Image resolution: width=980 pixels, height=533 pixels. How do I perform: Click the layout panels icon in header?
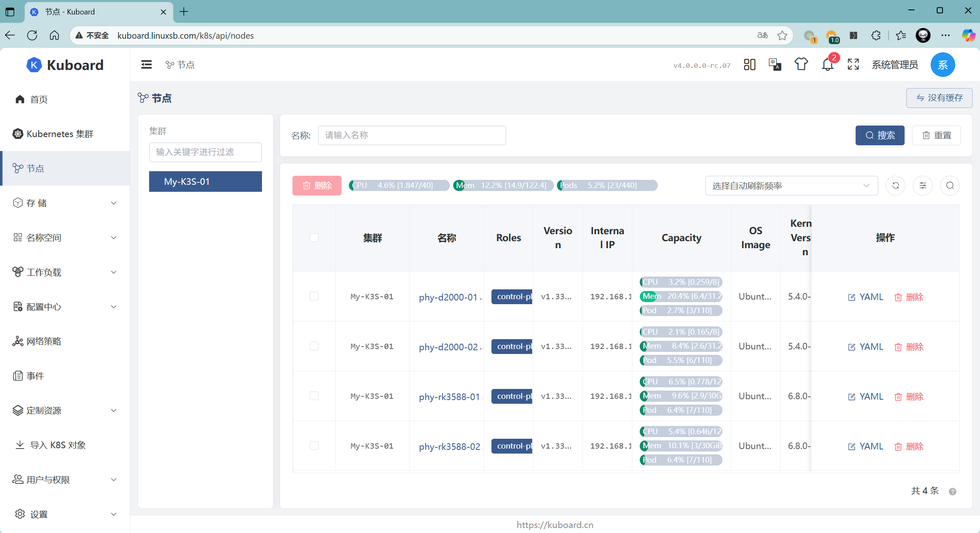click(x=749, y=65)
